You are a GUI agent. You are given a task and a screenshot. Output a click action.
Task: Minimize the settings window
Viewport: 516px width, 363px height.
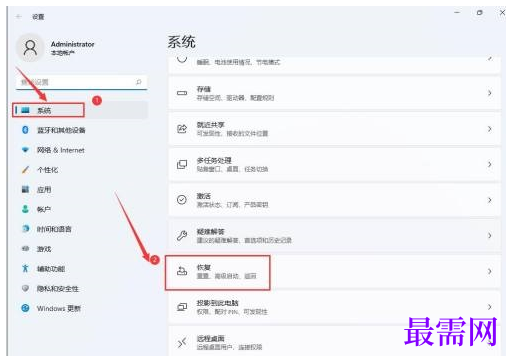[x=457, y=12]
